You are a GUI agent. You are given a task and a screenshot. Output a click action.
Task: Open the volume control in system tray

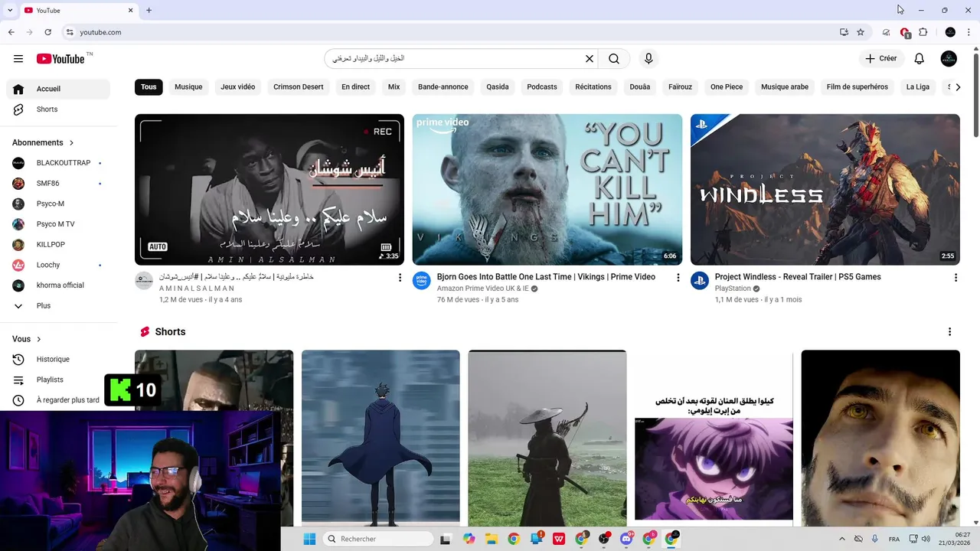(926, 539)
